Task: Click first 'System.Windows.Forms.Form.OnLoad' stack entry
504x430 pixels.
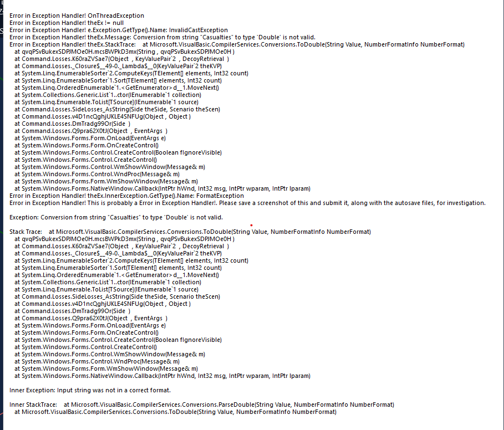Action: 90,138
